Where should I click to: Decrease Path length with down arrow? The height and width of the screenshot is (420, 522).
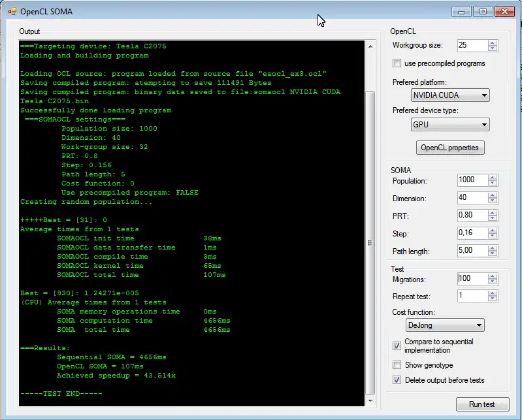(493, 253)
